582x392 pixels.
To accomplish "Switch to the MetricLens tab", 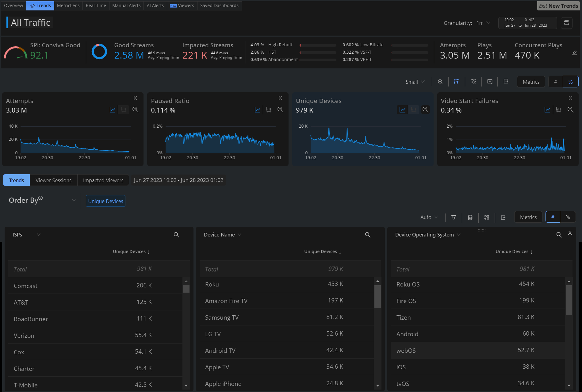I will coord(68,6).
